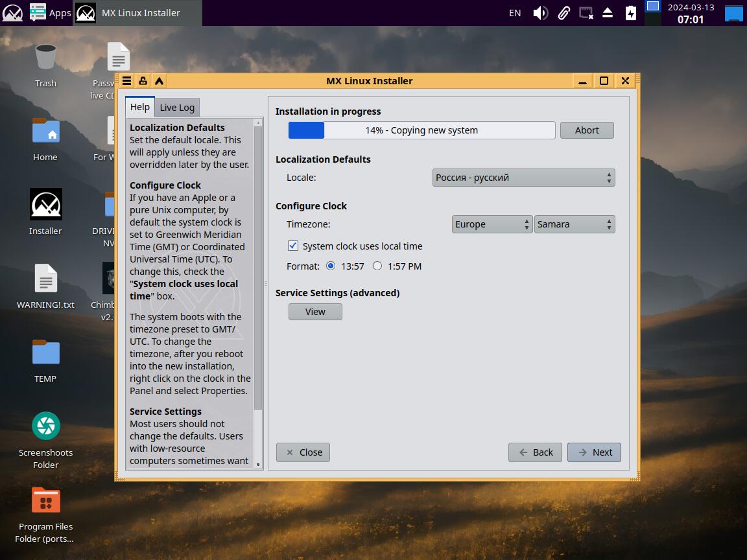Open the paperclip clipboard tray icon
Screen dimensions: 747x560
563,13
